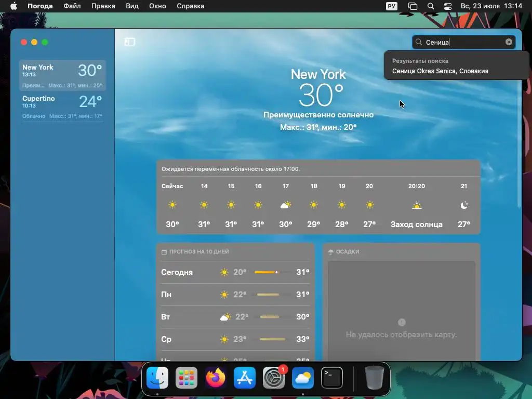Viewport: 532px width, 399px height.
Task: Click the warning icon in the precipitation map
Action: 402,322
